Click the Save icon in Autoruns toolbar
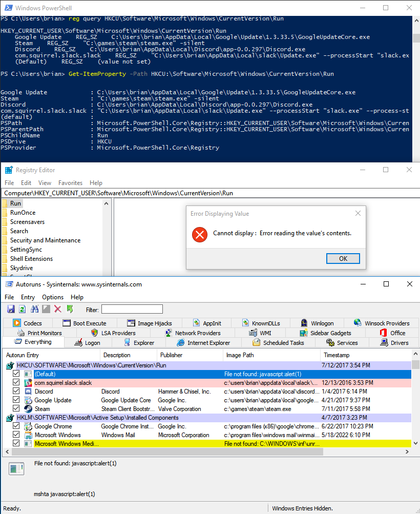 11,309
